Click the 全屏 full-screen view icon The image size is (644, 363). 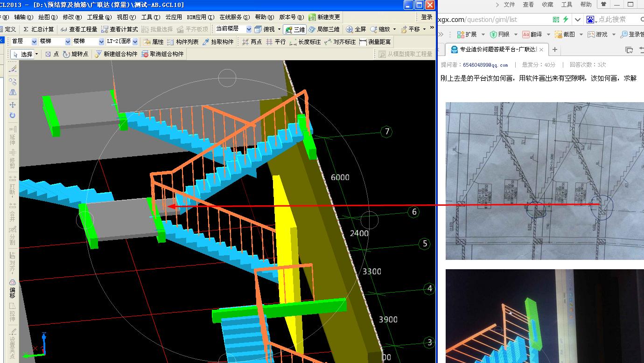350,29
